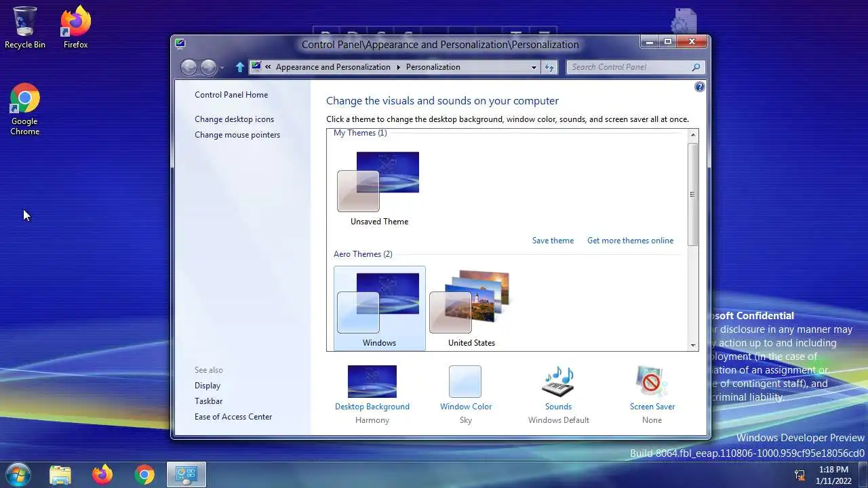Click the themes list scrollbar thumb

[693, 194]
